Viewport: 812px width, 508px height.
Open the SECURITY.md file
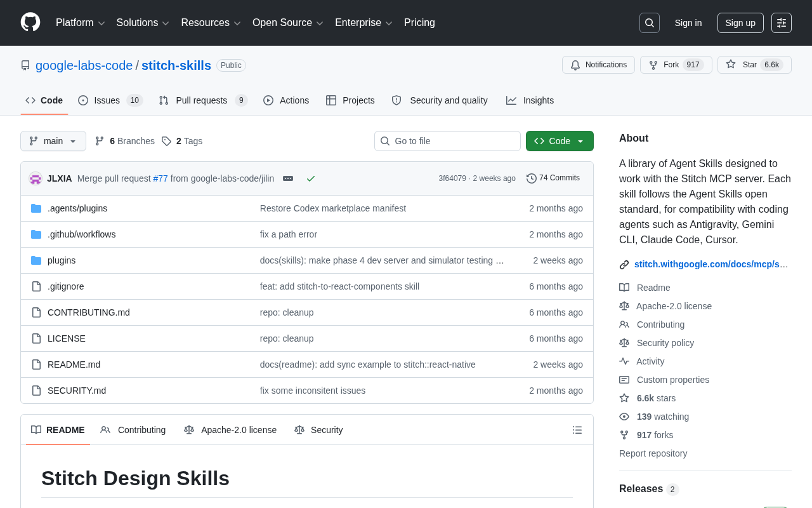(77, 391)
